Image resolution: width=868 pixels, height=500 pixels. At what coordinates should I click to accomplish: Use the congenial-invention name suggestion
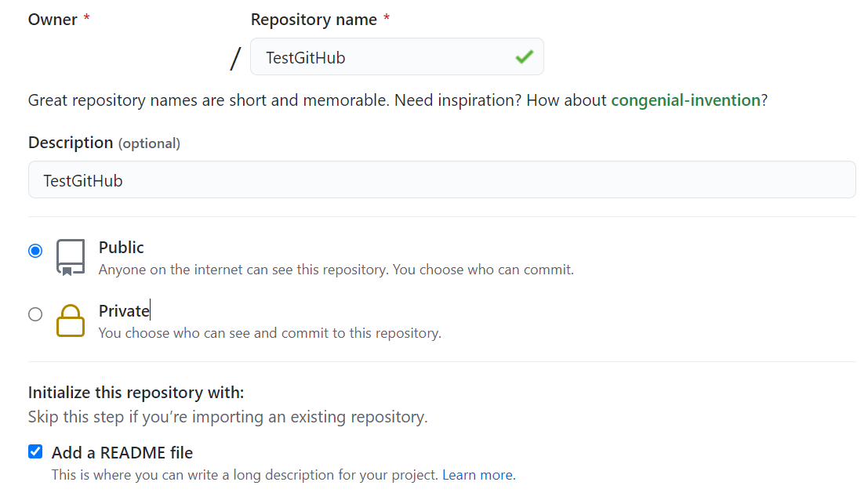[x=685, y=100]
